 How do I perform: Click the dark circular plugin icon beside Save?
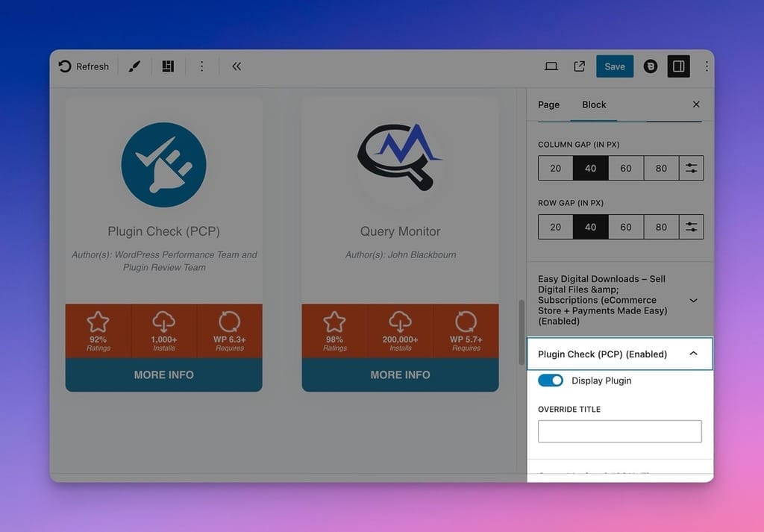[650, 66]
